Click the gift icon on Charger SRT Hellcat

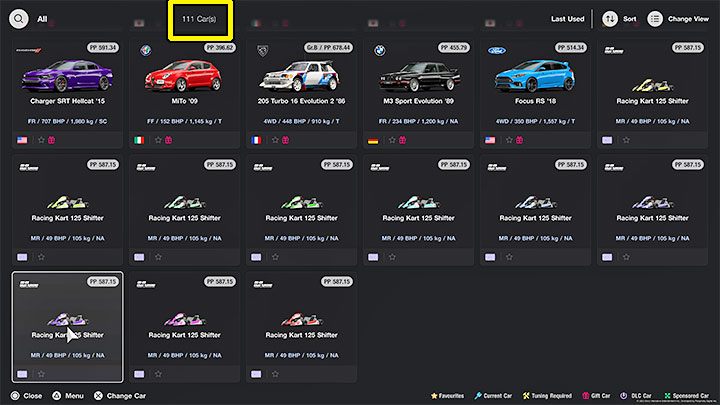pyautogui.click(x=51, y=141)
